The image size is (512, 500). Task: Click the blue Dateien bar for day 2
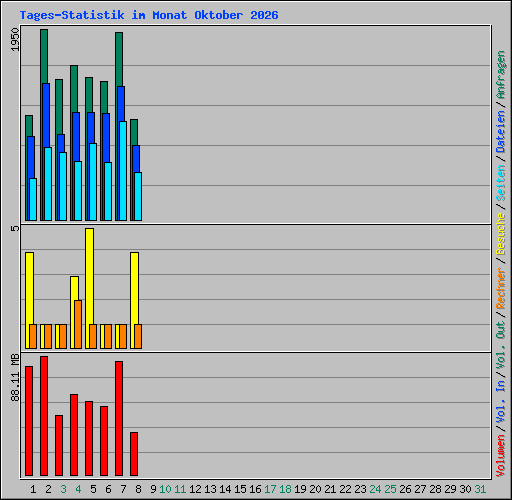pyautogui.click(x=46, y=115)
